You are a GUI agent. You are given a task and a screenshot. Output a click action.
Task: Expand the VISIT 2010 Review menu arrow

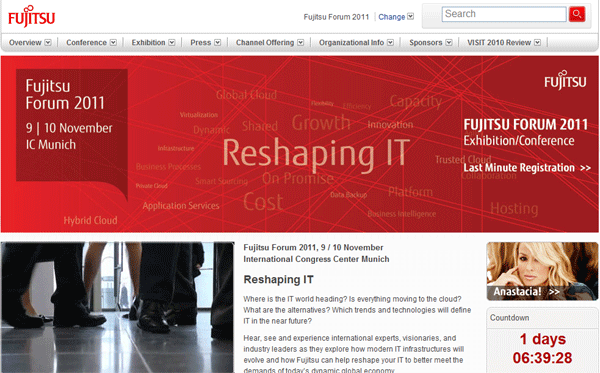point(538,42)
